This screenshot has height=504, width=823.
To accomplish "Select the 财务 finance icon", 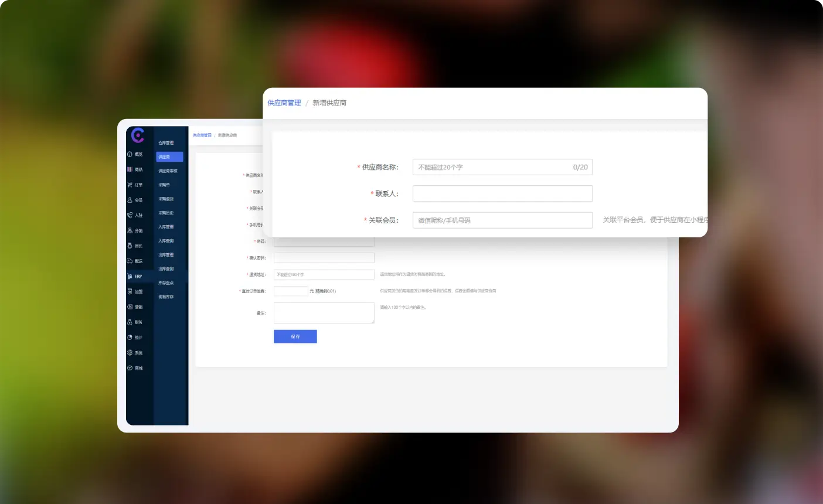I will 130,322.
